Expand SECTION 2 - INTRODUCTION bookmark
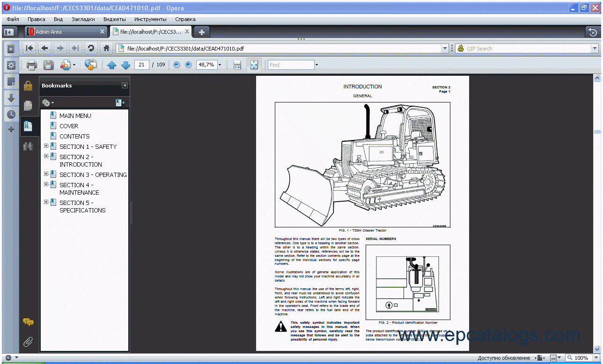Image resolution: width=603 pixels, height=364 pixels. [x=46, y=156]
